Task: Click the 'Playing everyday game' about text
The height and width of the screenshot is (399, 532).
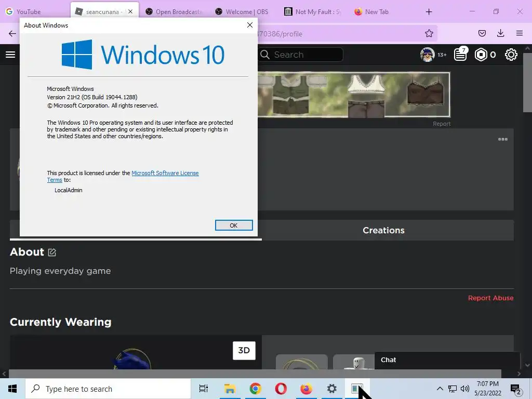Action: click(x=60, y=271)
